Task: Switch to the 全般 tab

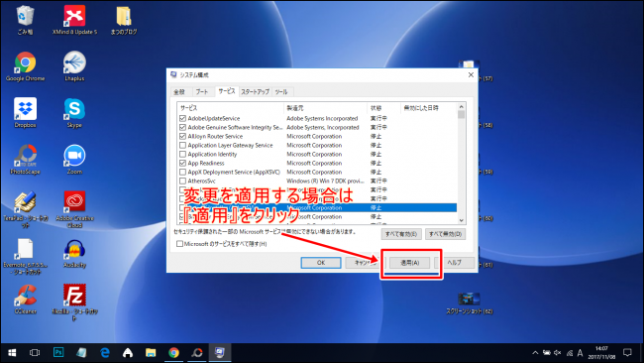Action: tap(179, 91)
